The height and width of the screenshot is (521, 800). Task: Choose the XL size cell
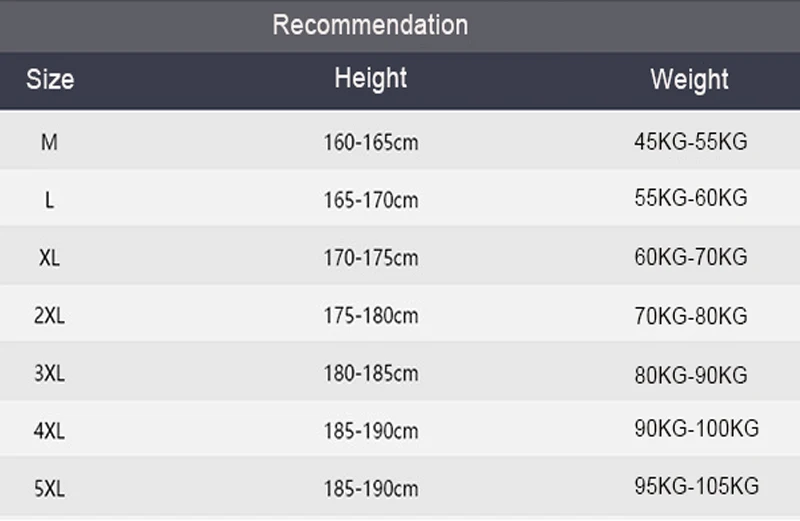[x=49, y=258]
